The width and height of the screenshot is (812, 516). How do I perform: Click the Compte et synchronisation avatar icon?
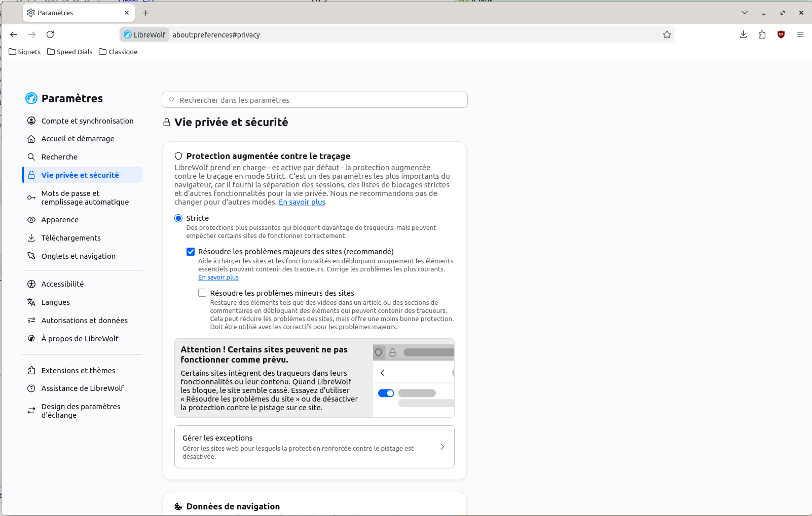31,121
